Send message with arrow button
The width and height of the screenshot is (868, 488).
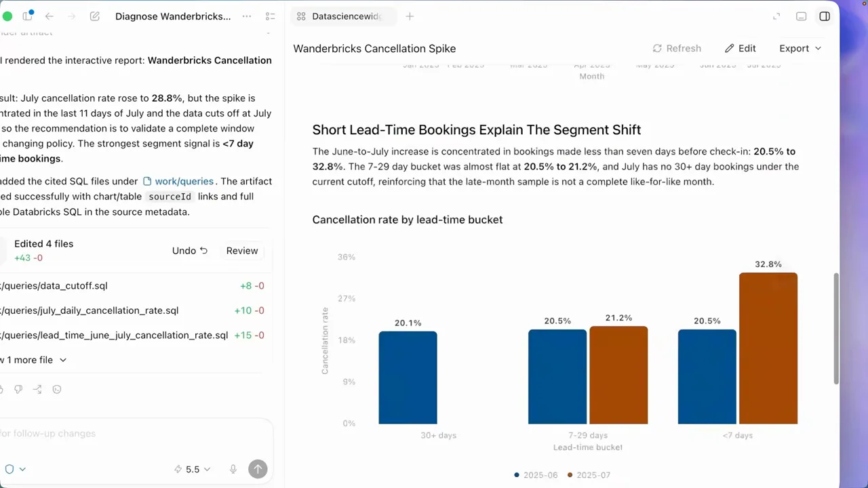tap(258, 469)
